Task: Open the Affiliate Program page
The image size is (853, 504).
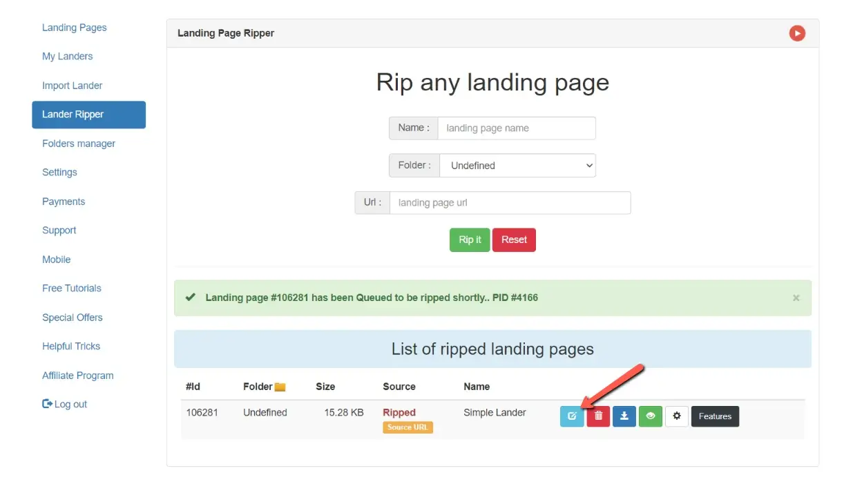Action: point(78,376)
